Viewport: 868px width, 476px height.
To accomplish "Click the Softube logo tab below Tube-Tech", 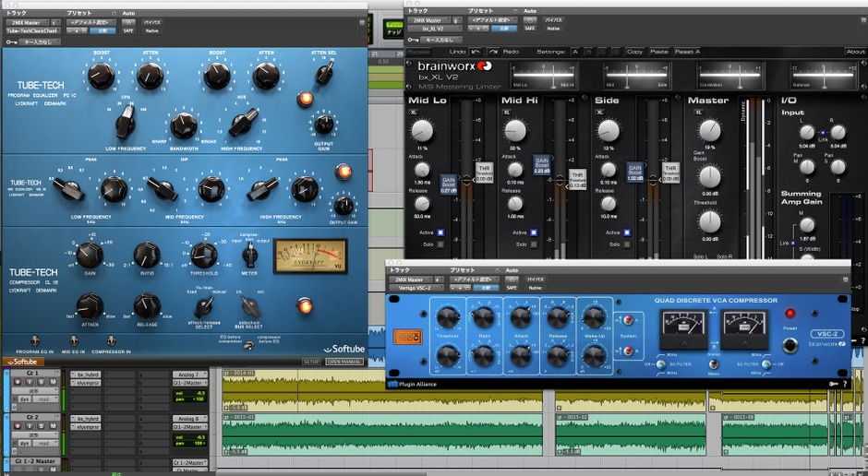I will click(x=23, y=362).
